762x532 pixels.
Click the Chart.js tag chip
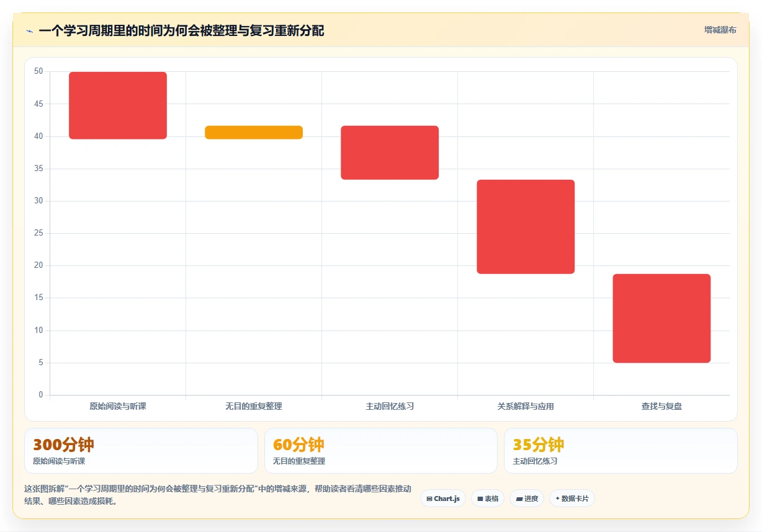pyautogui.click(x=443, y=499)
